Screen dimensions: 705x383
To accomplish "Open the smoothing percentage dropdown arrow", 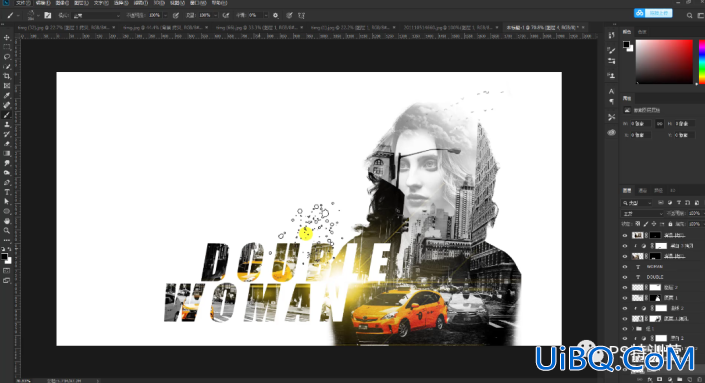I will coord(266,15).
